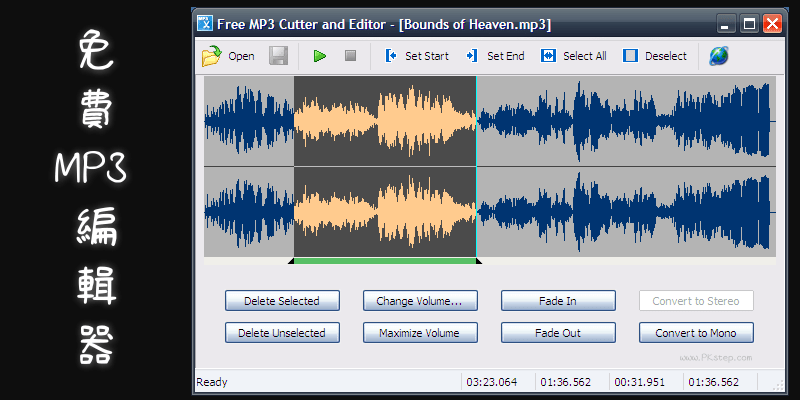Click Delete Selected button
Viewport: 800px width, 400px height.
pyautogui.click(x=282, y=301)
